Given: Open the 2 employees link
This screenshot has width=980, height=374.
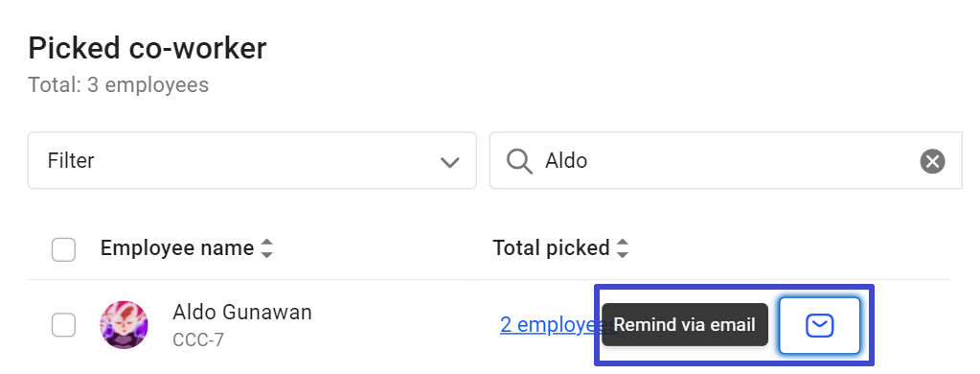Looking at the screenshot, I should 550,324.
